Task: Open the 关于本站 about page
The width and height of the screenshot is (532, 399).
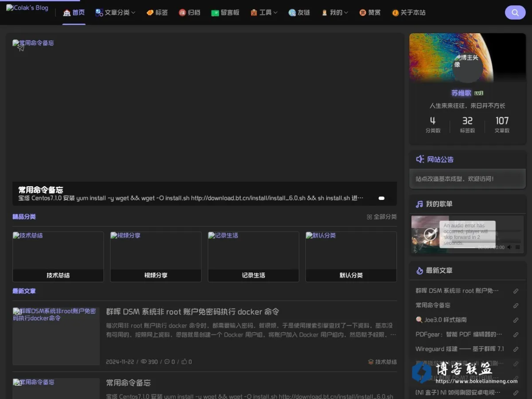Action: (x=408, y=12)
